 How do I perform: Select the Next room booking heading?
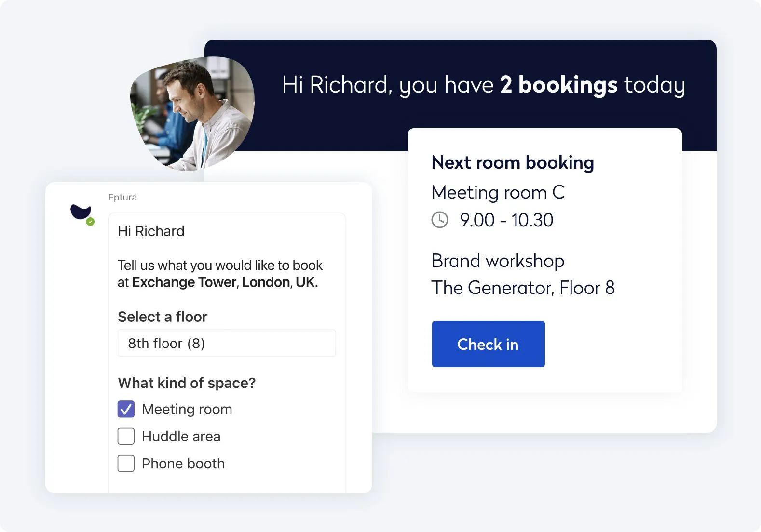513,163
